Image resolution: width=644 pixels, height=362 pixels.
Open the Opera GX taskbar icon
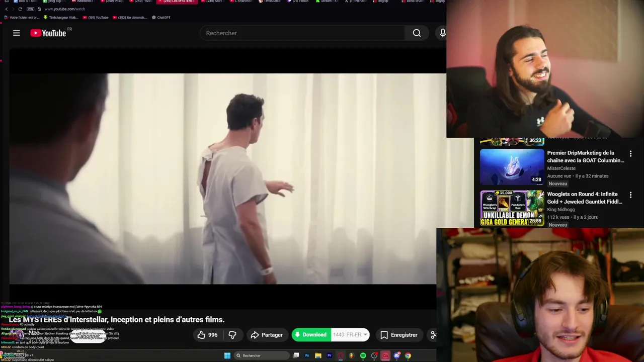pos(341,355)
